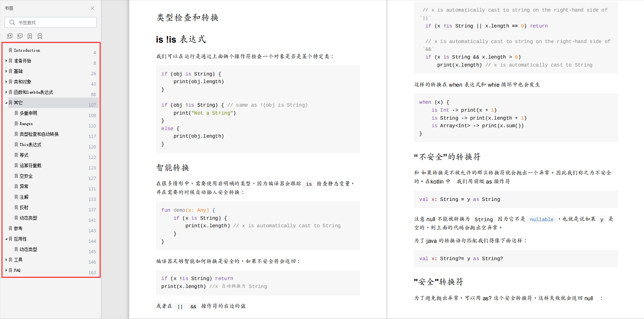Open the 工具 bookmark

point(18,260)
